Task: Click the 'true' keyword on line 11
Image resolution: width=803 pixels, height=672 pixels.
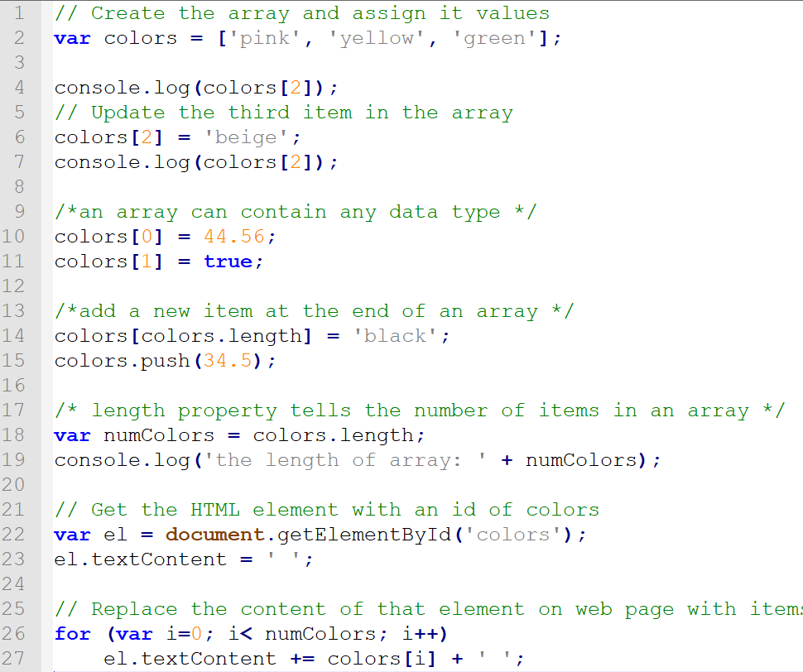Action: [x=228, y=261]
